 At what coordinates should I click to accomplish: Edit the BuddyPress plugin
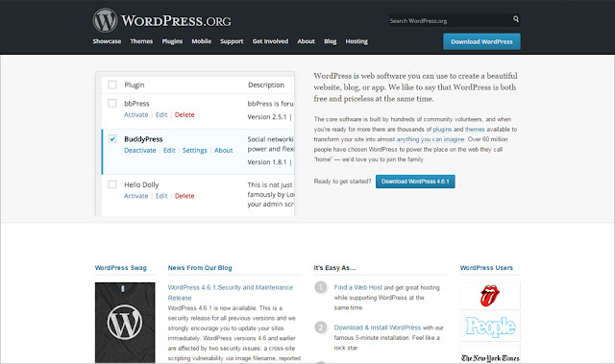point(169,151)
